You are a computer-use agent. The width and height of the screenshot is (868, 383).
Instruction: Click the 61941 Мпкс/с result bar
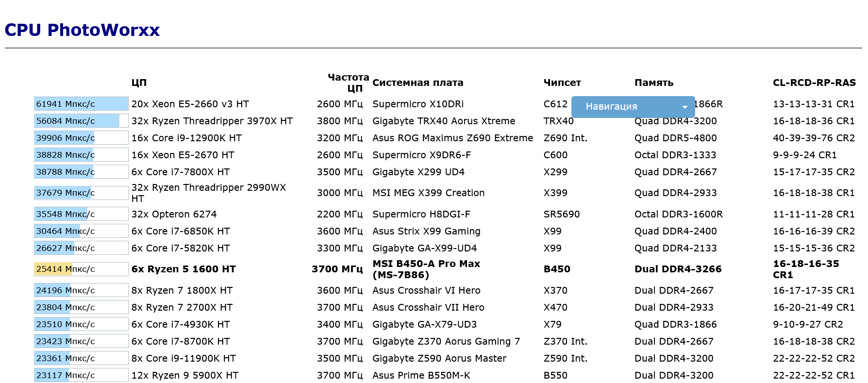pyautogui.click(x=81, y=104)
